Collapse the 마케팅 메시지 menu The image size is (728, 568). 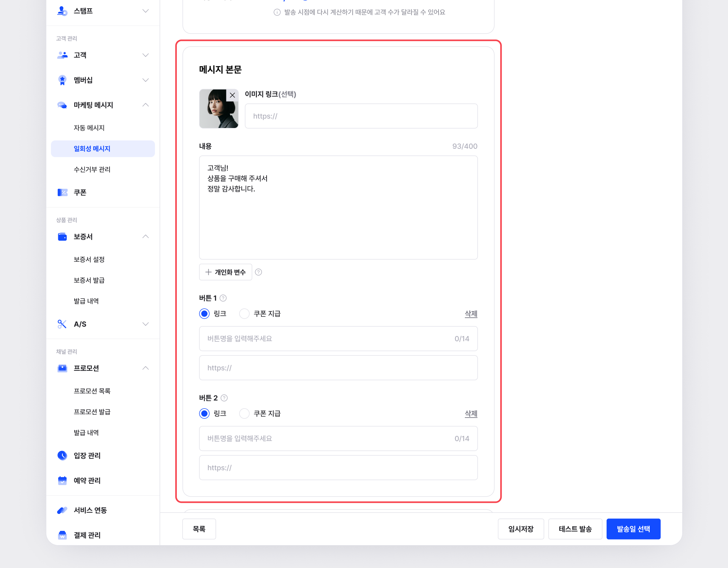click(x=146, y=105)
